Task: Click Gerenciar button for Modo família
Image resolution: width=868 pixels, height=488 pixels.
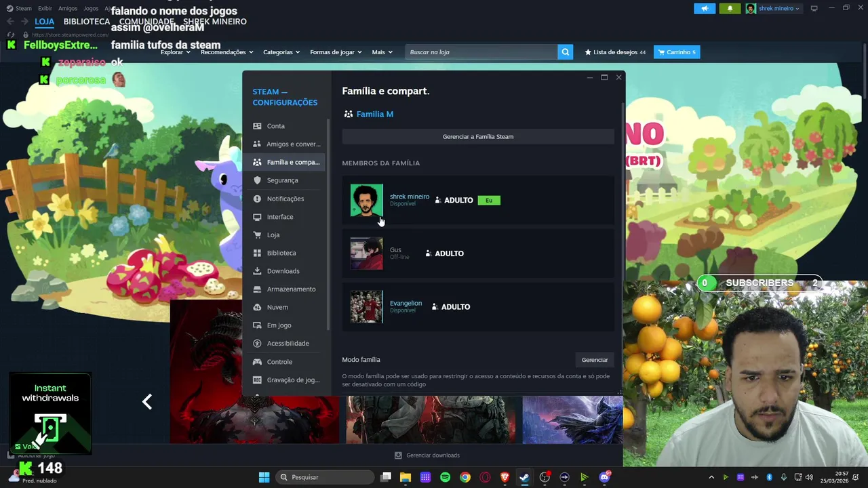Action: click(595, 360)
